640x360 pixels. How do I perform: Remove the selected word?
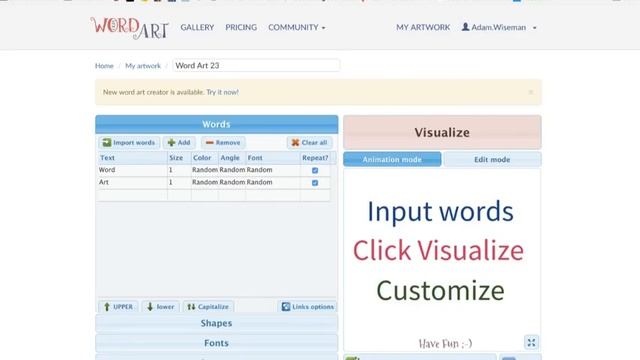[x=223, y=142]
